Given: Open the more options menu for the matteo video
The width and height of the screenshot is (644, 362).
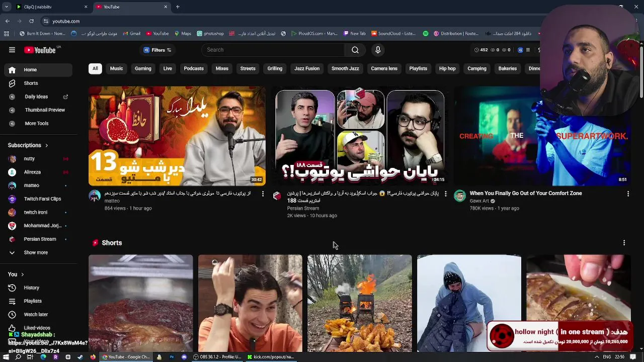Looking at the screenshot, I should [x=263, y=194].
